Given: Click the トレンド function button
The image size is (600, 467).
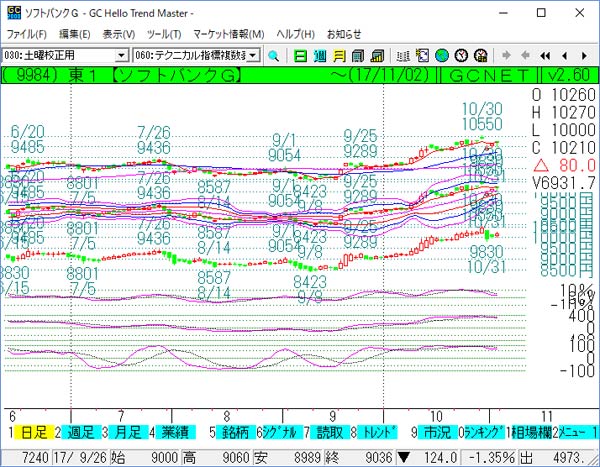Looking at the screenshot, I should pyautogui.click(x=377, y=432).
